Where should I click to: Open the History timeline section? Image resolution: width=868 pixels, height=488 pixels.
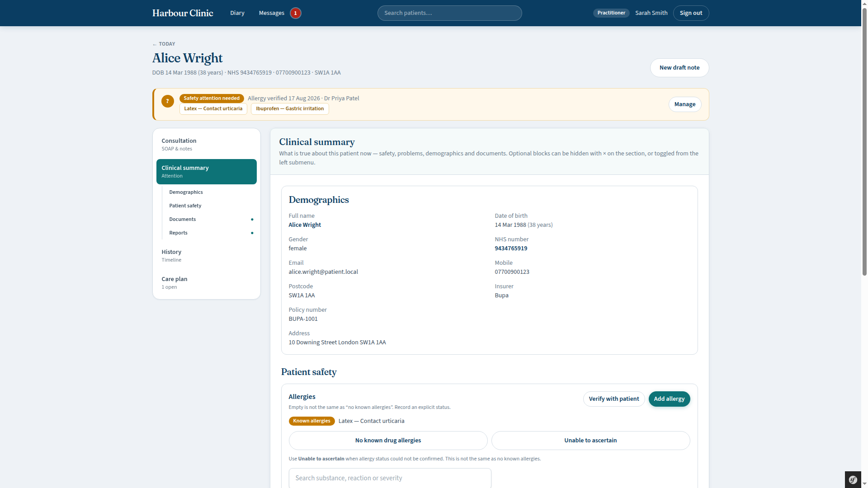tap(206, 256)
